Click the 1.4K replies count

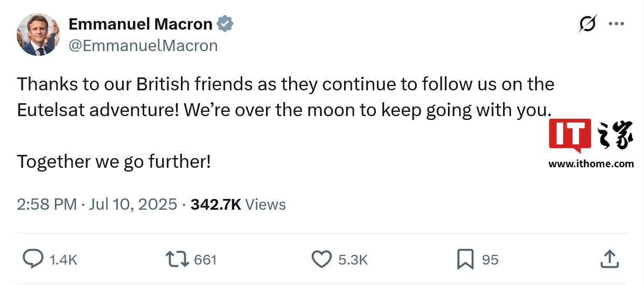click(x=64, y=260)
